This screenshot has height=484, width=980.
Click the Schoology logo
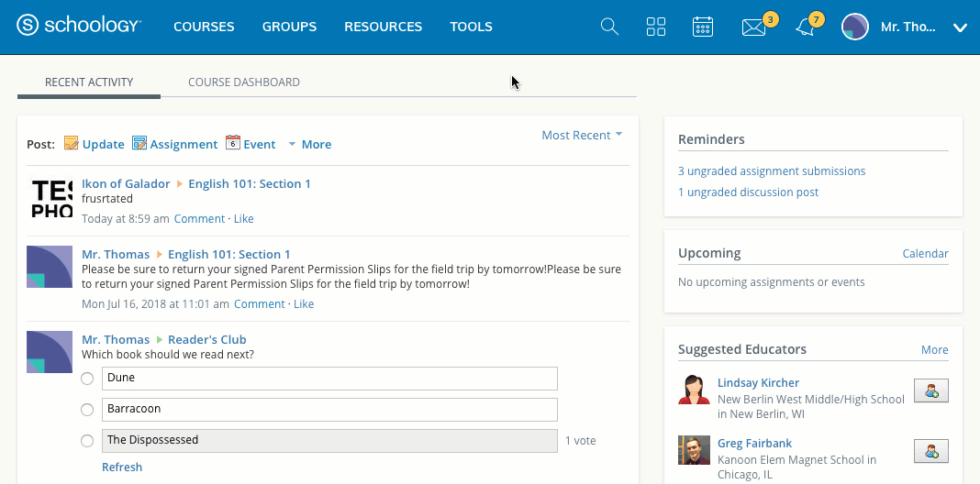pyautogui.click(x=80, y=27)
